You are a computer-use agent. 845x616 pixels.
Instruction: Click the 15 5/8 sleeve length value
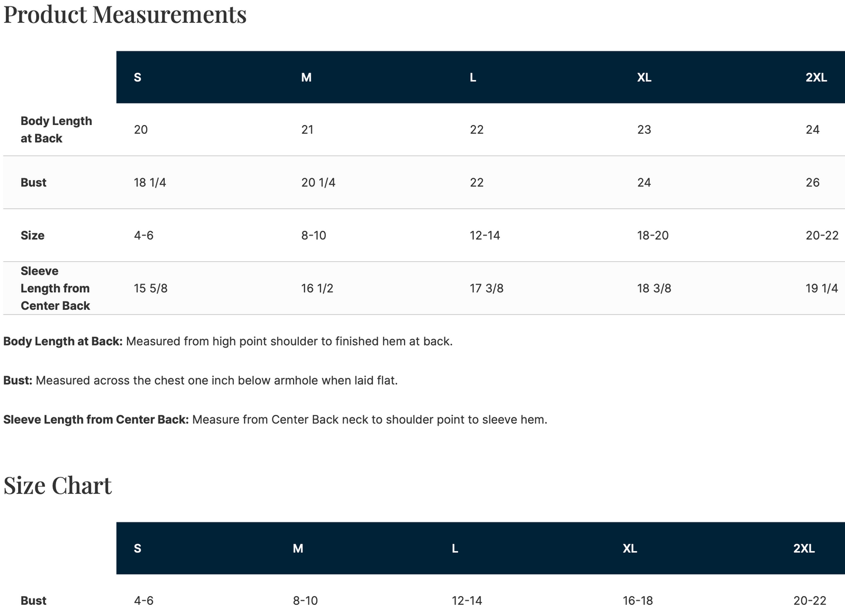coord(150,288)
